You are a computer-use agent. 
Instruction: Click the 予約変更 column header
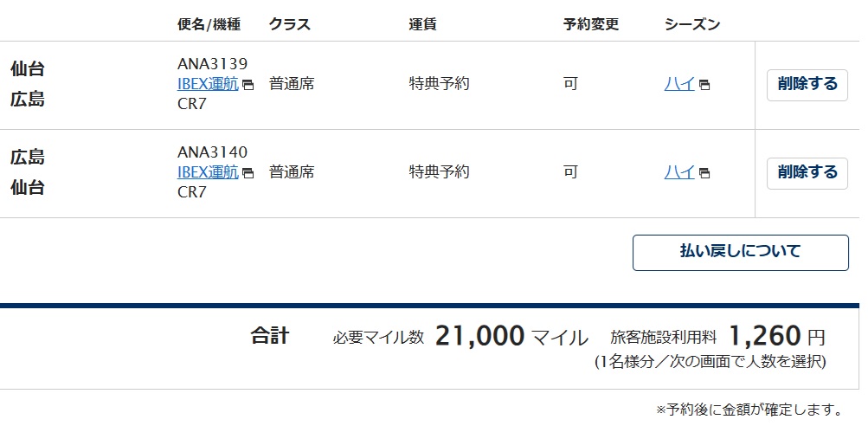[x=591, y=24]
